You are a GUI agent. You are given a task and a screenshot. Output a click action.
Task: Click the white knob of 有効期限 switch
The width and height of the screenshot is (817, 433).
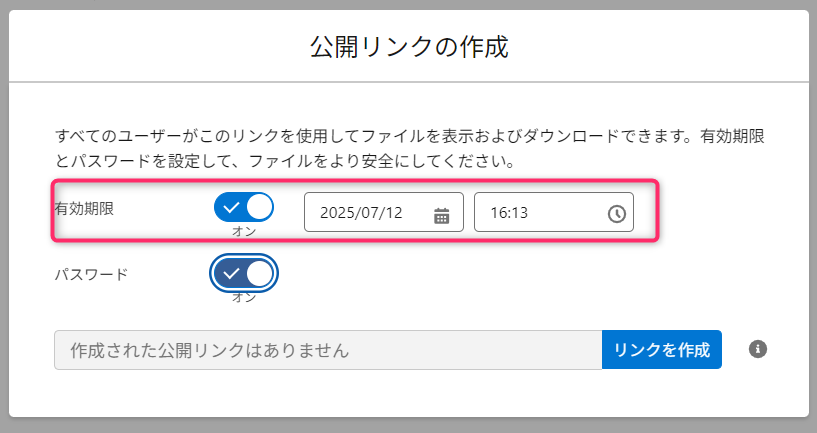click(259, 208)
